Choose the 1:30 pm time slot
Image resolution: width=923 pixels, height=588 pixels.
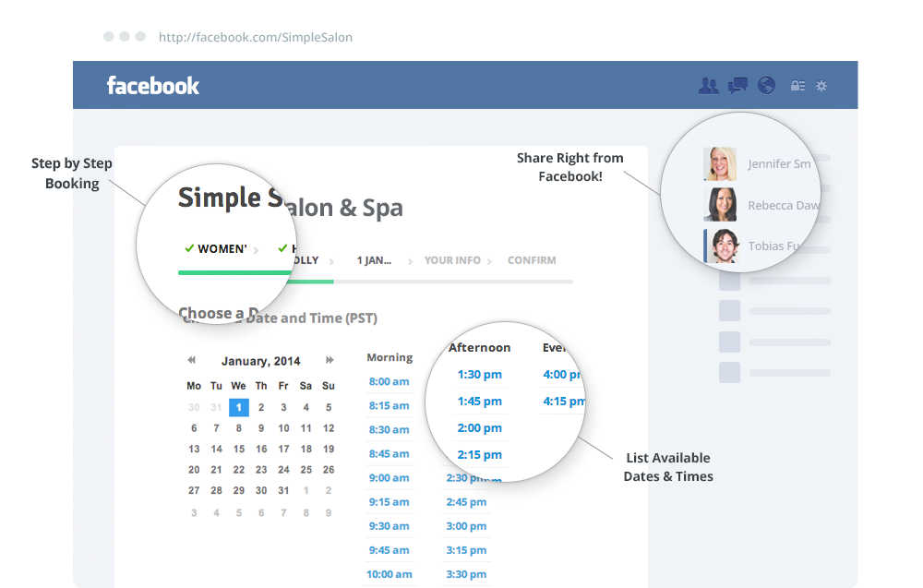[x=480, y=375]
